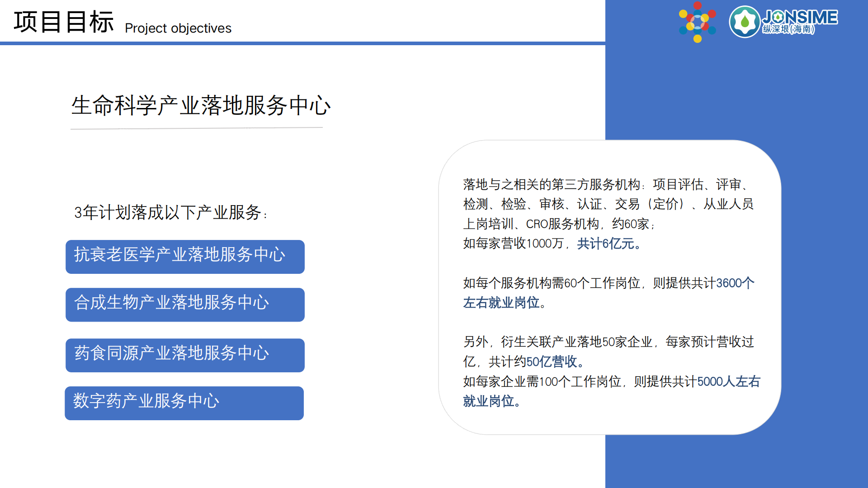
Task: Click the yellow dot in the molecule cluster
Action: pyautogui.click(x=683, y=14)
